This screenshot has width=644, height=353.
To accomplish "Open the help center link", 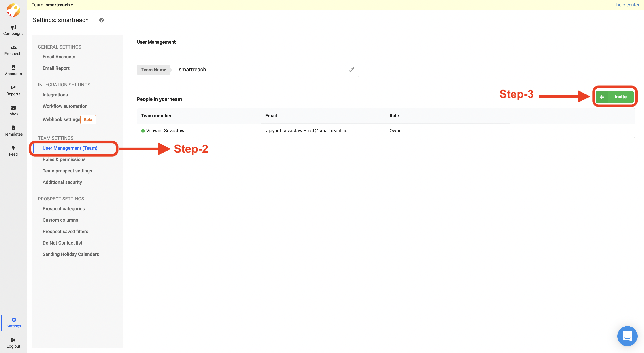I will 627,5.
